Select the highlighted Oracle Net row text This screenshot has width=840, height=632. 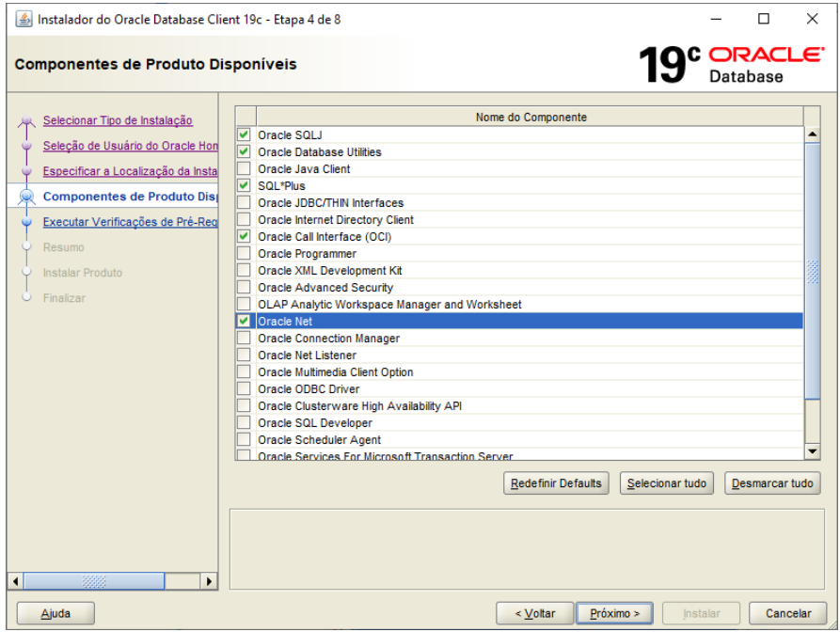click(x=285, y=322)
